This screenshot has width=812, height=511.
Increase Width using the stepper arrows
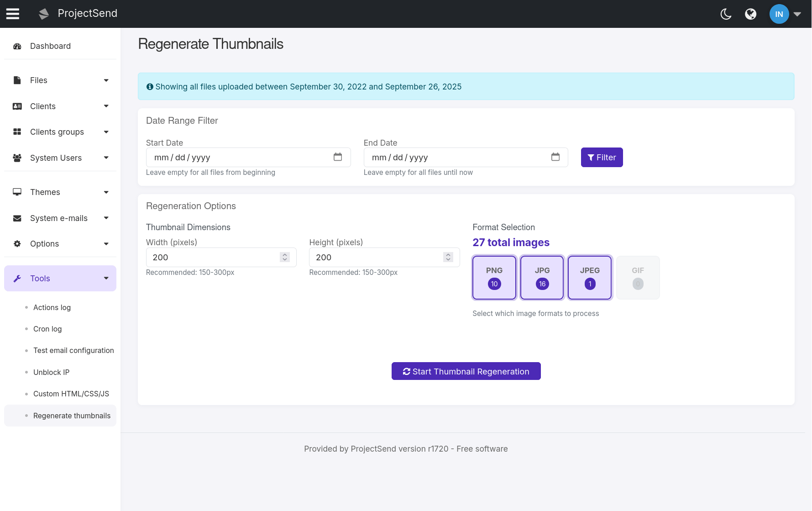[284, 254]
